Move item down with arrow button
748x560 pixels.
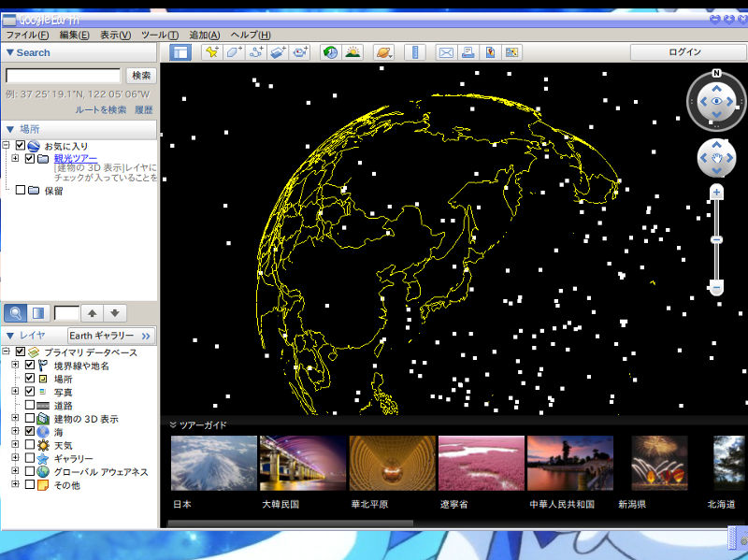coord(115,313)
